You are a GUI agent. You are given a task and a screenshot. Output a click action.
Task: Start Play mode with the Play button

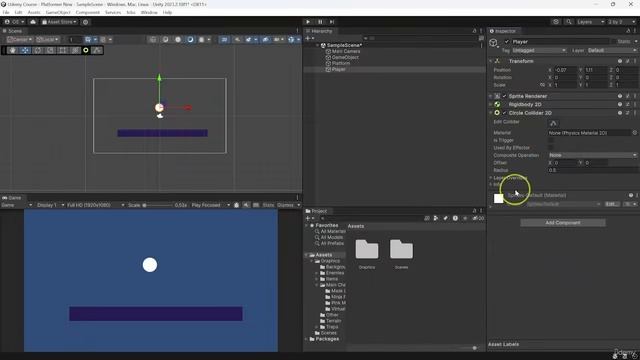click(308, 22)
